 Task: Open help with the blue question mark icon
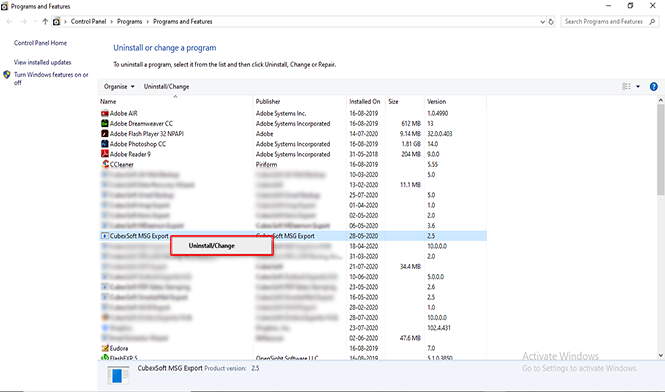click(x=654, y=87)
